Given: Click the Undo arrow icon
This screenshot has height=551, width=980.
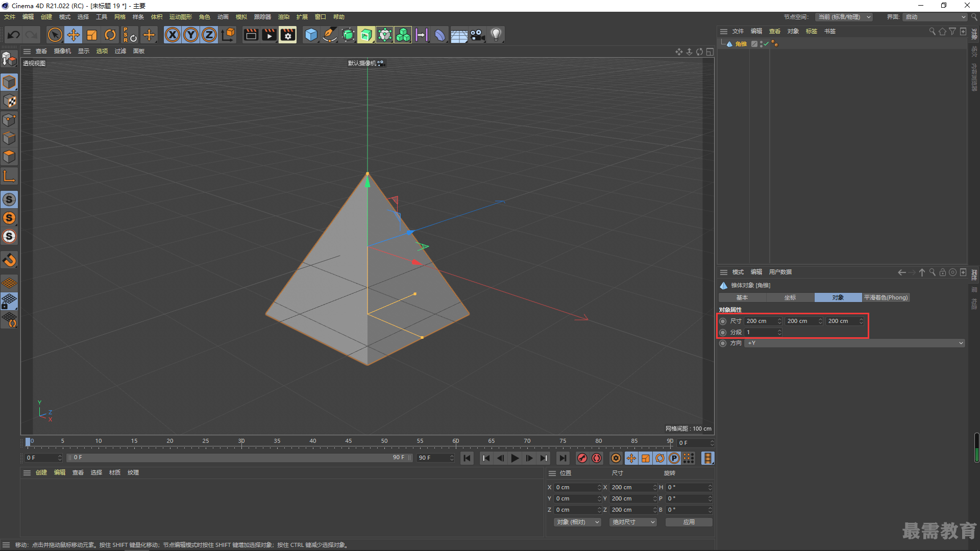Looking at the screenshot, I should click(14, 35).
